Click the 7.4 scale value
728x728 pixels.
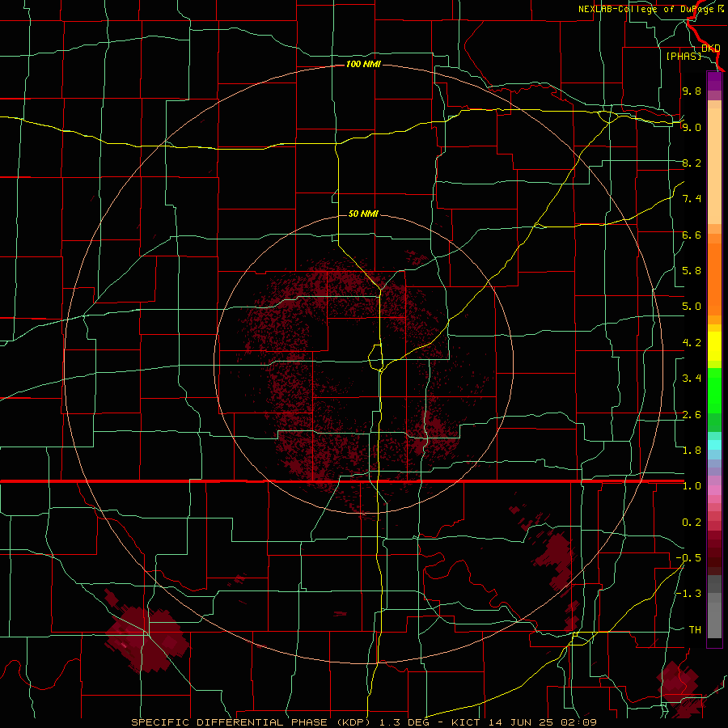tap(692, 199)
